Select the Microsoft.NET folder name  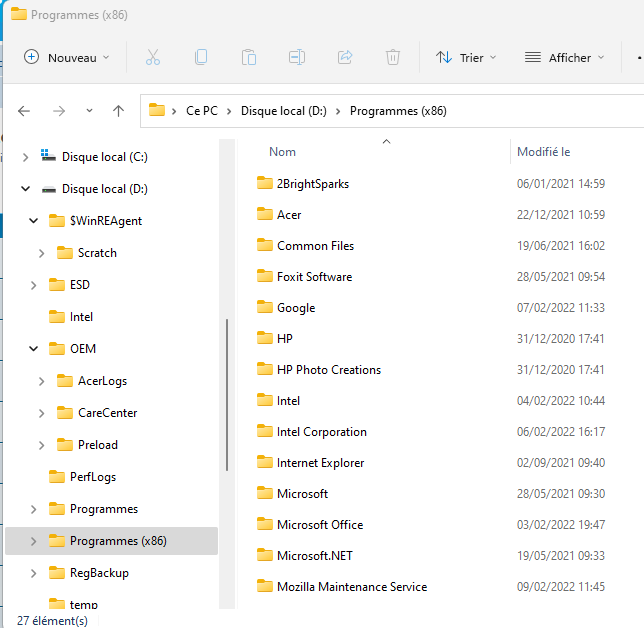[315, 556]
